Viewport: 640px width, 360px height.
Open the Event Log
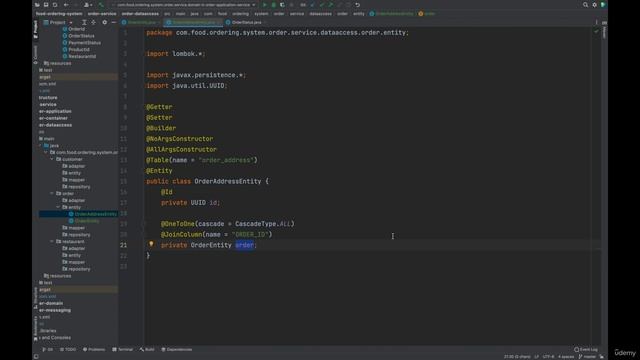coord(586,349)
